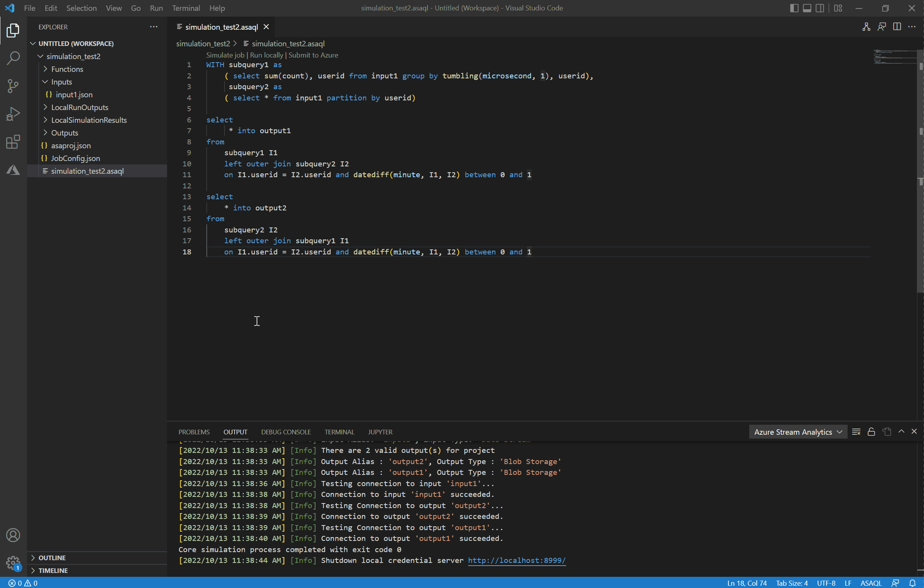Click the Simulate job code lens
Image resolution: width=924 pixels, height=588 pixels.
click(x=225, y=55)
